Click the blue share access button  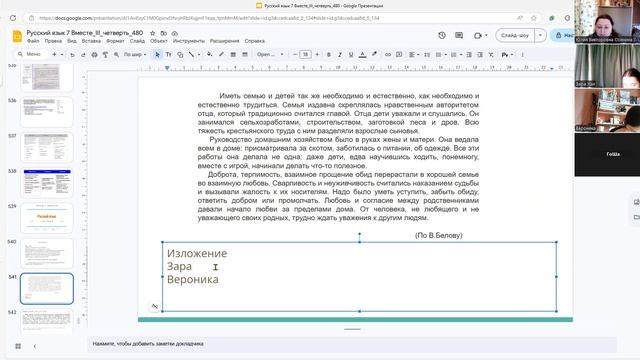563,36
